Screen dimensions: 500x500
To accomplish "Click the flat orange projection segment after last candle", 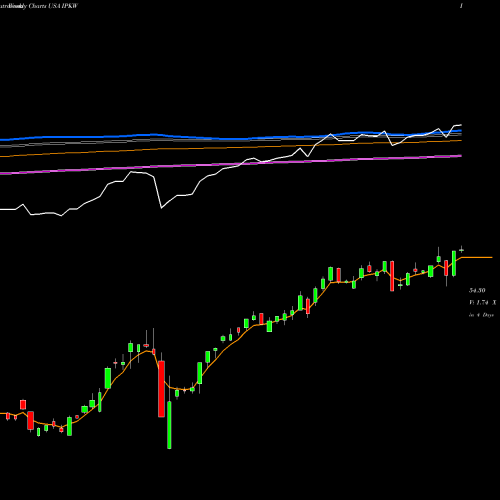I will (x=477, y=258).
